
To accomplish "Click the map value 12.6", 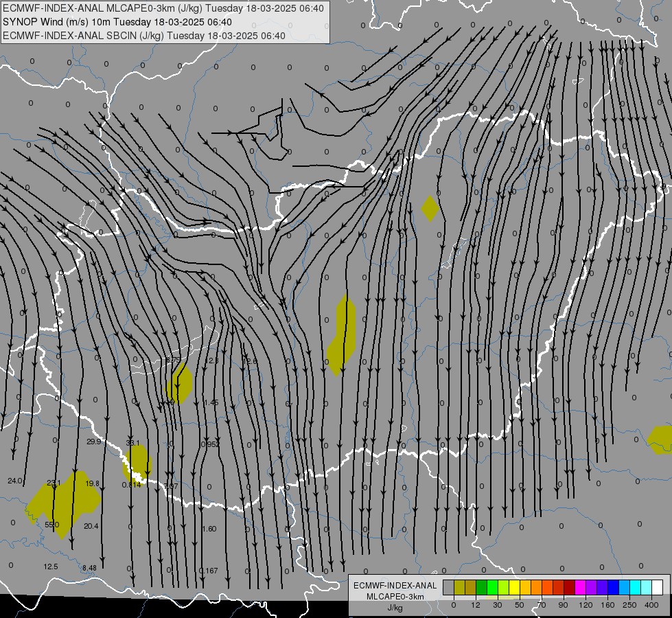I will tap(250, 361).
